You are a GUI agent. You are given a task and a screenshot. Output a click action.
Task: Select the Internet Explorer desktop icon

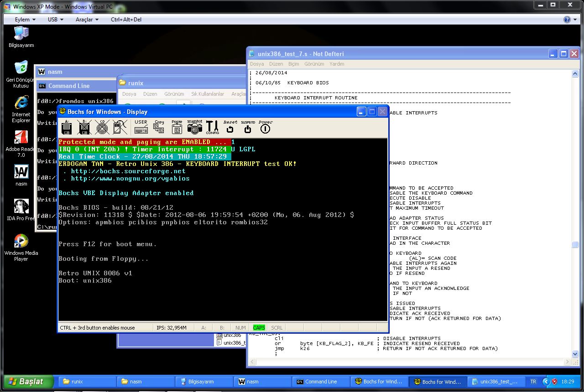[21, 109]
